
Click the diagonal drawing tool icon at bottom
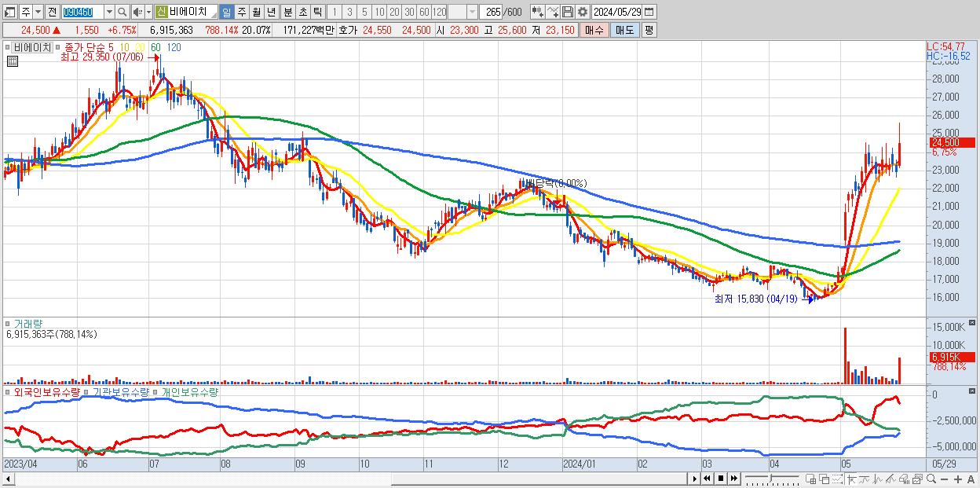[890, 479]
